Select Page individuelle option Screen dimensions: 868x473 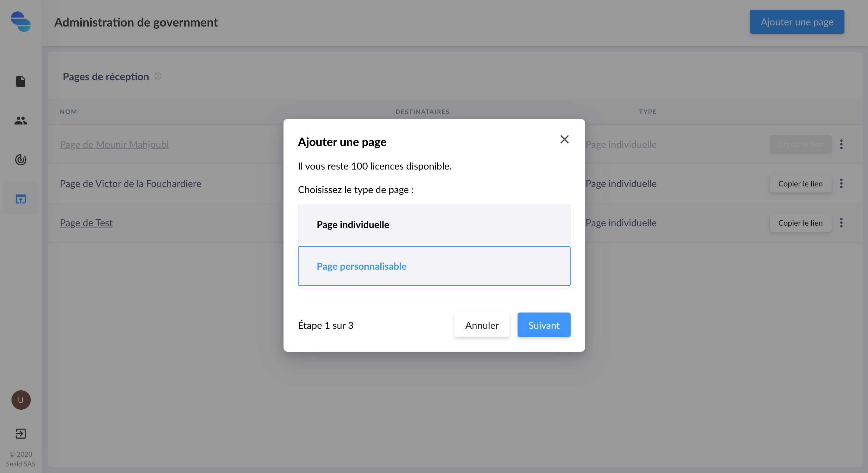pos(434,224)
